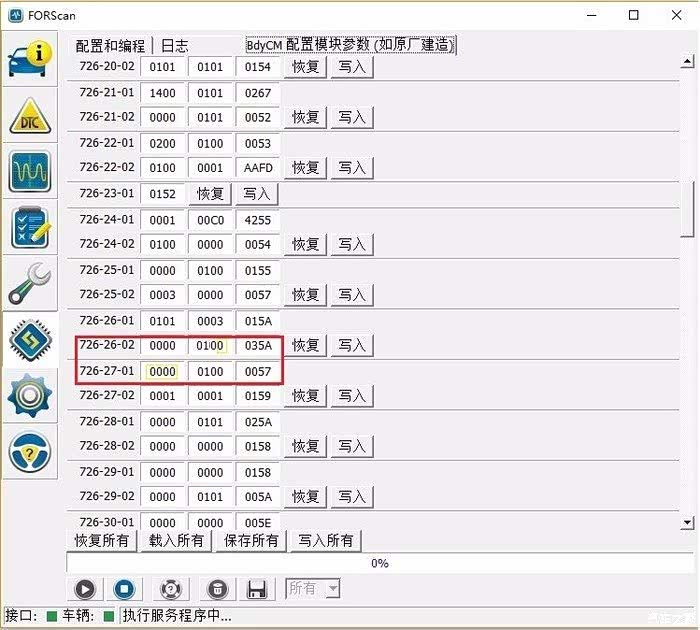This screenshot has height=630, width=700.
Task: Click 恢复 for row 726-26-02
Action: [x=305, y=345]
